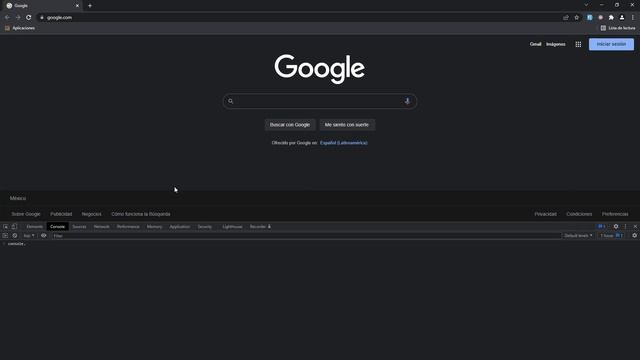640x360 pixels.
Task: Open the Negocios footer link
Action: tap(91, 214)
